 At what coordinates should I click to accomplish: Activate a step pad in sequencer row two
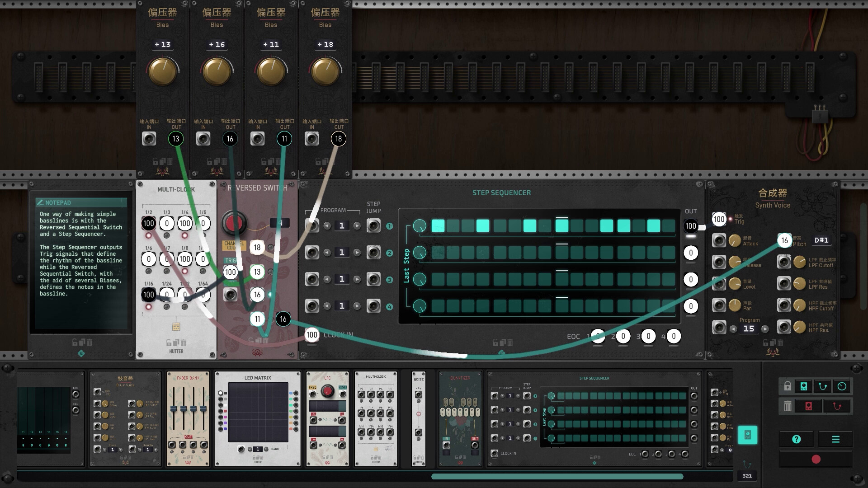453,252
